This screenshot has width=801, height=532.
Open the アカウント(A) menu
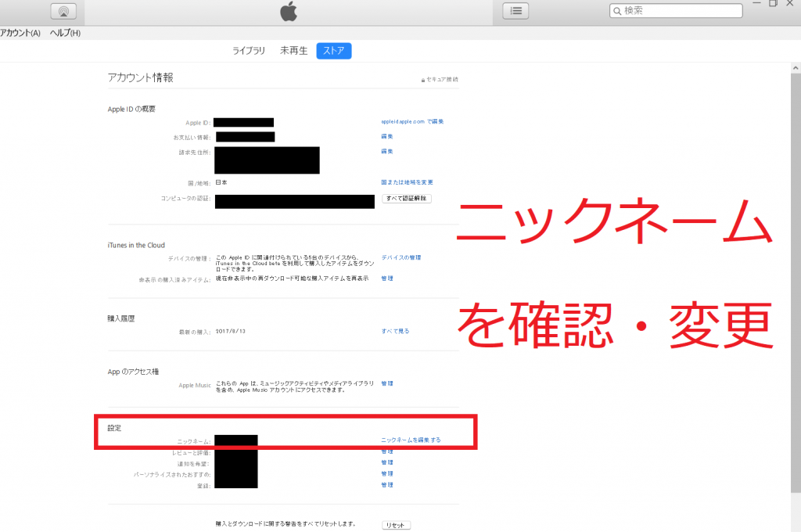[x=20, y=33]
